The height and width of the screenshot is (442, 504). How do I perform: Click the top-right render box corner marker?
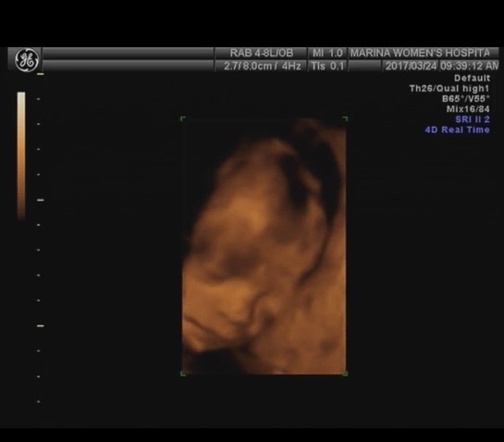point(345,119)
